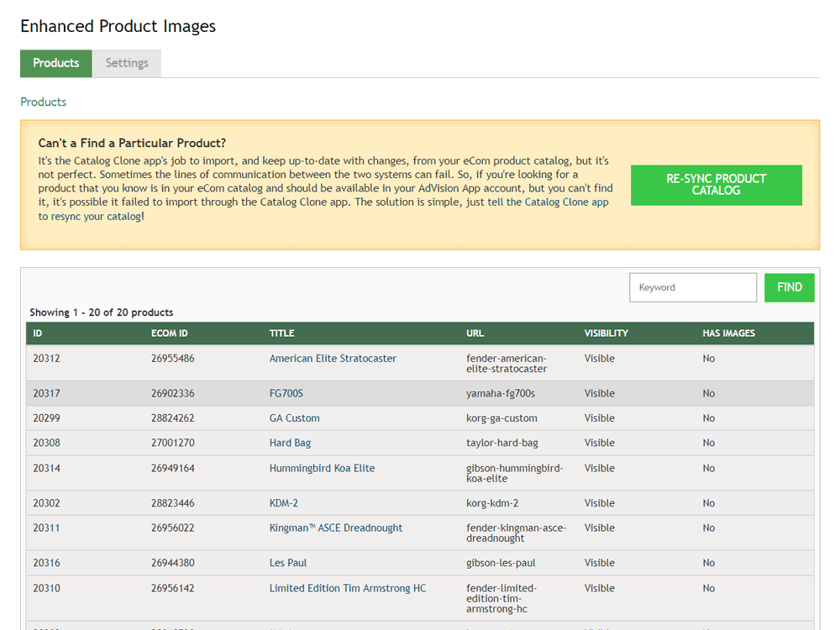Click the Re-Sync Product Catalog button
Screen dimensions: 840x630
coord(716,185)
